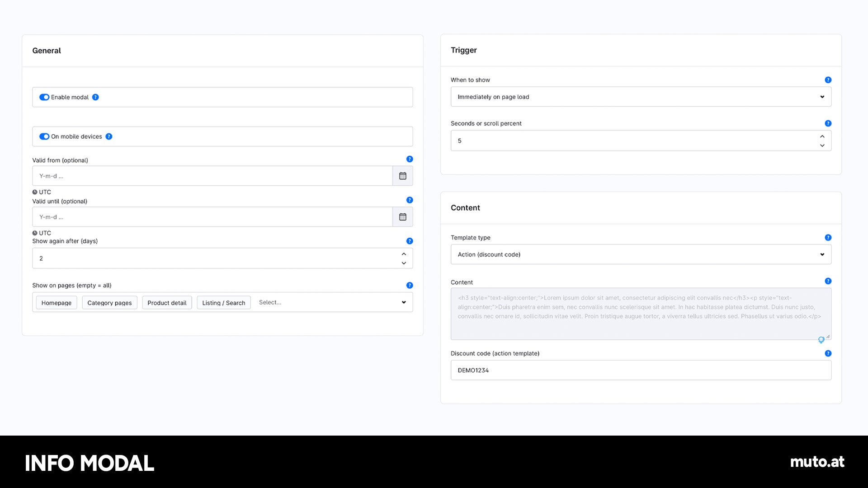The height and width of the screenshot is (488, 868).
Task: Open the Template type dropdown
Action: click(641, 254)
